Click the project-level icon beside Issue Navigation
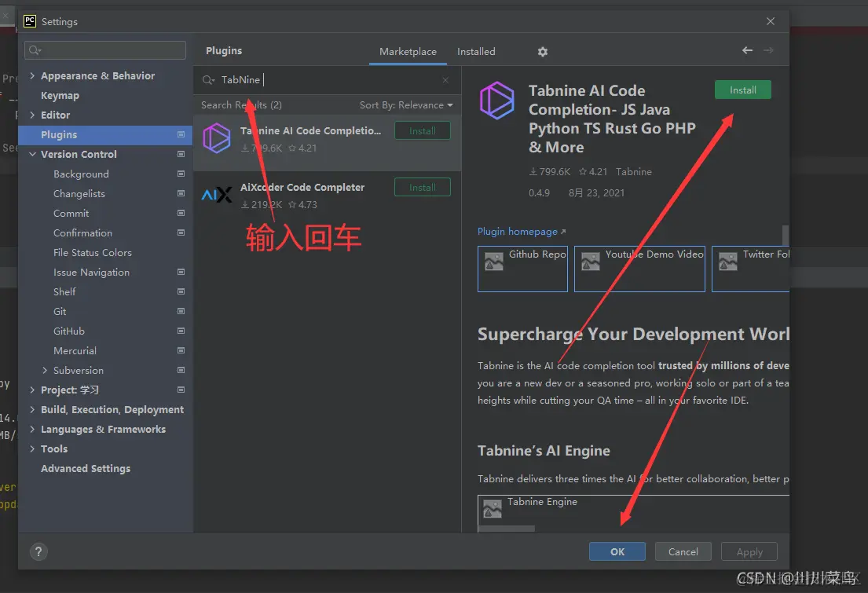 [181, 272]
